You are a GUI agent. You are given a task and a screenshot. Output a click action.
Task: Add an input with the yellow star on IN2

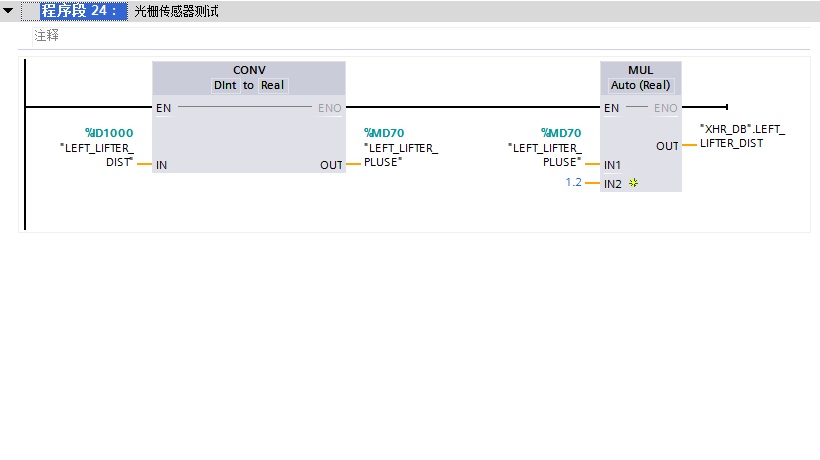click(x=633, y=183)
